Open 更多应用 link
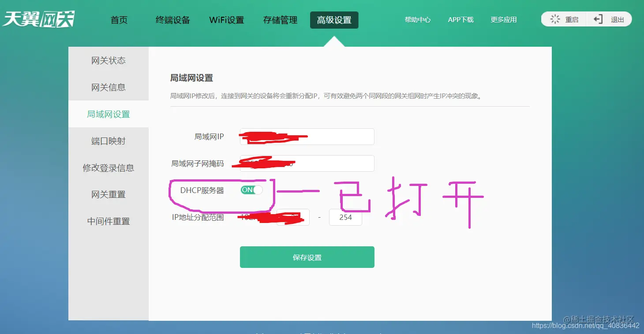644x334 pixels. click(504, 20)
